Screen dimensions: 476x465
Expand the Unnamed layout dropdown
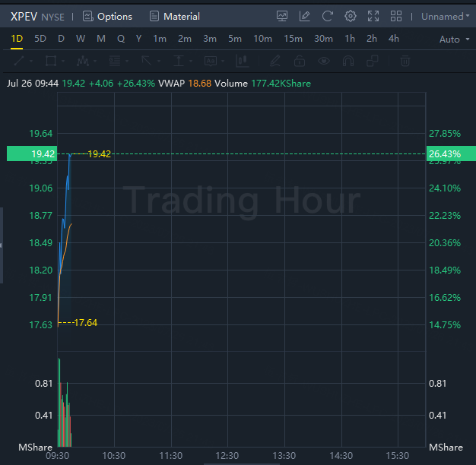point(445,17)
